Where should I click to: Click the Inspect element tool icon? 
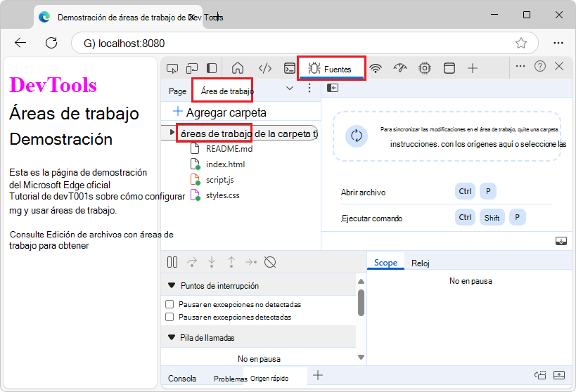(x=172, y=68)
